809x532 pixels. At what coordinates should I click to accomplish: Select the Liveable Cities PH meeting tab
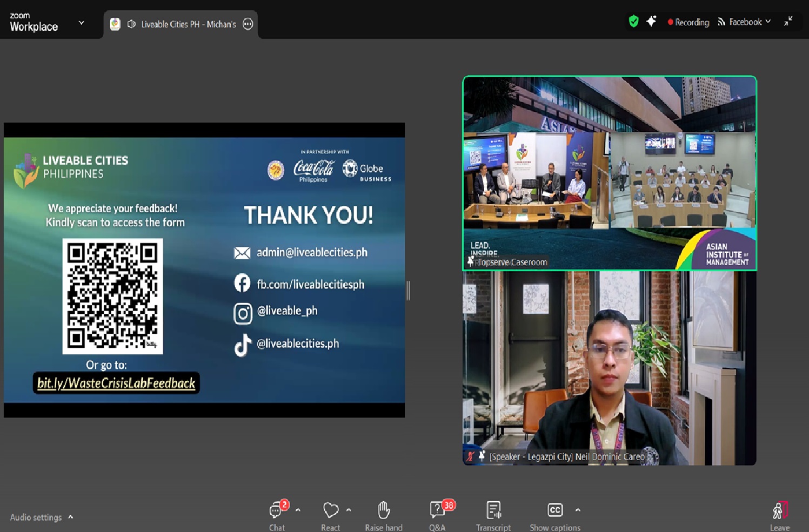pyautogui.click(x=180, y=24)
